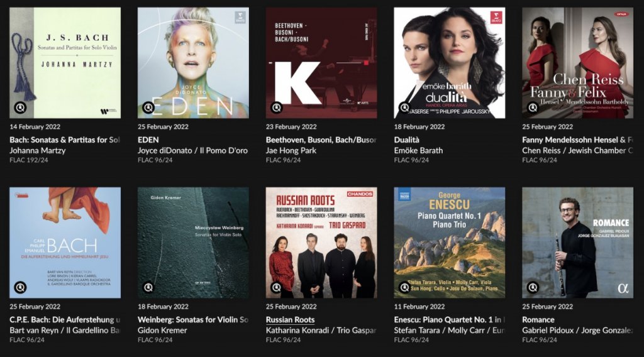Viewport: 644px width, 357px height.
Task: Open Enescu Piano Quartet cover thumbnail
Action: click(x=449, y=243)
